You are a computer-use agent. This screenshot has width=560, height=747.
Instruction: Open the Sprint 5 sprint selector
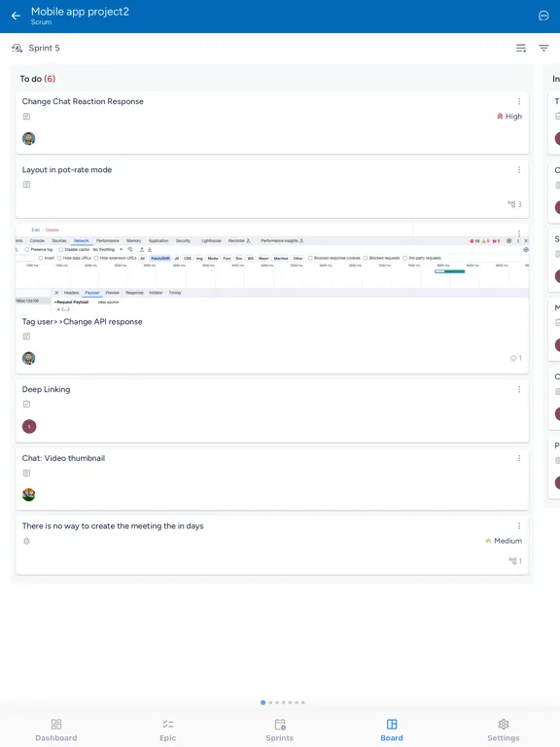click(x=36, y=48)
